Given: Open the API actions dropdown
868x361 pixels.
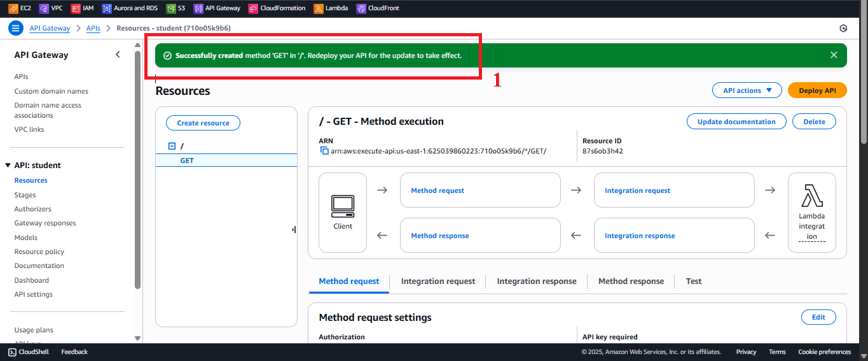Looking at the screenshot, I should (x=747, y=90).
